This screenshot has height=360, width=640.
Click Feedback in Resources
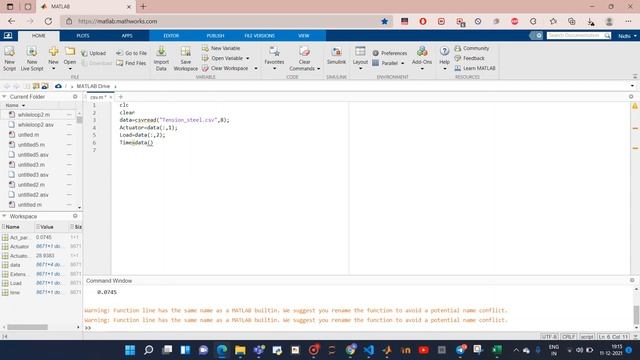tap(469, 58)
